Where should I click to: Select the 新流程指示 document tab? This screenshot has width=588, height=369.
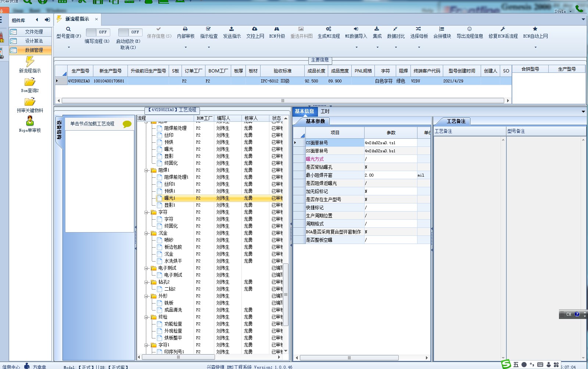pos(77,19)
